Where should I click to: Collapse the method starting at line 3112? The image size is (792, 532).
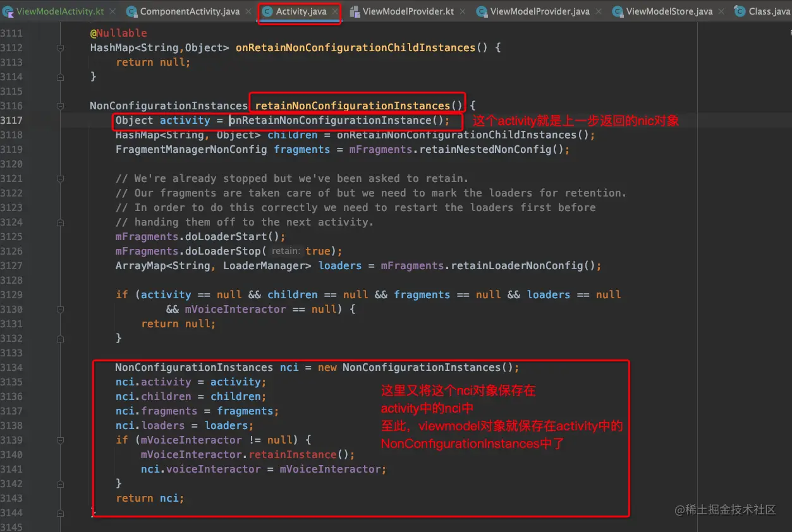pos(60,47)
